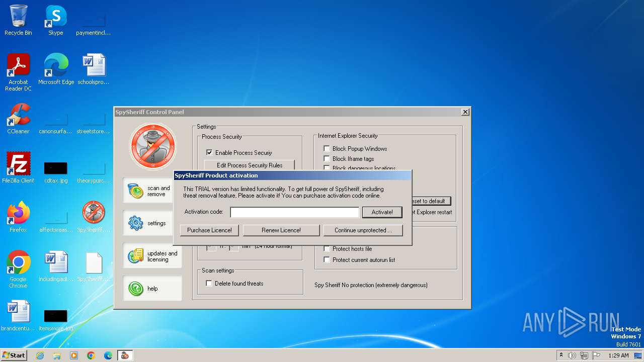The width and height of the screenshot is (644, 362).
Task: Select the Skype desktop shortcut
Action: point(55,20)
